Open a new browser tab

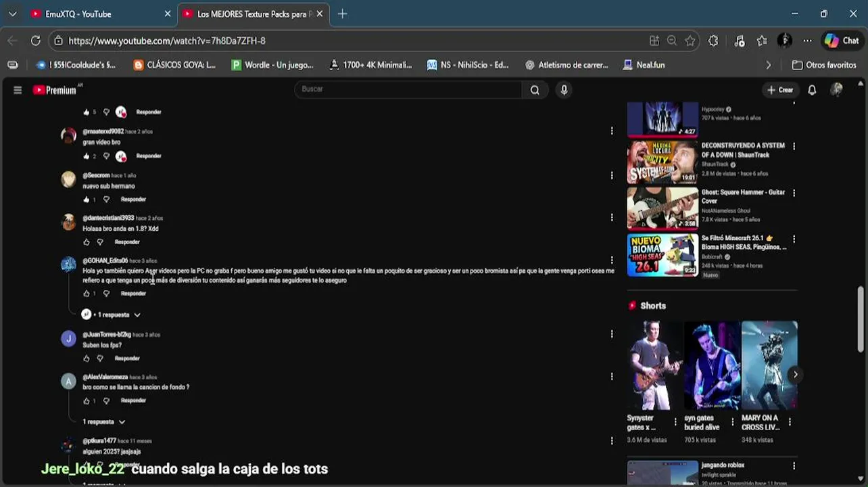pyautogui.click(x=342, y=14)
